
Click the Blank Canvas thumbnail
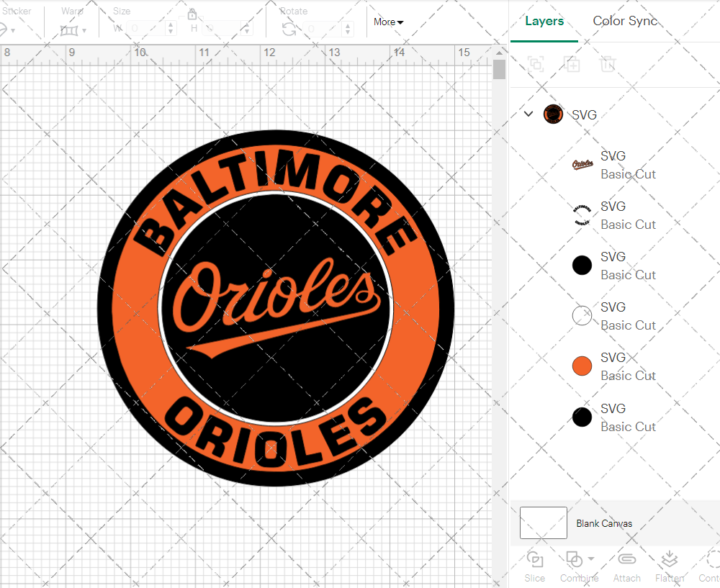pyautogui.click(x=544, y=523)
